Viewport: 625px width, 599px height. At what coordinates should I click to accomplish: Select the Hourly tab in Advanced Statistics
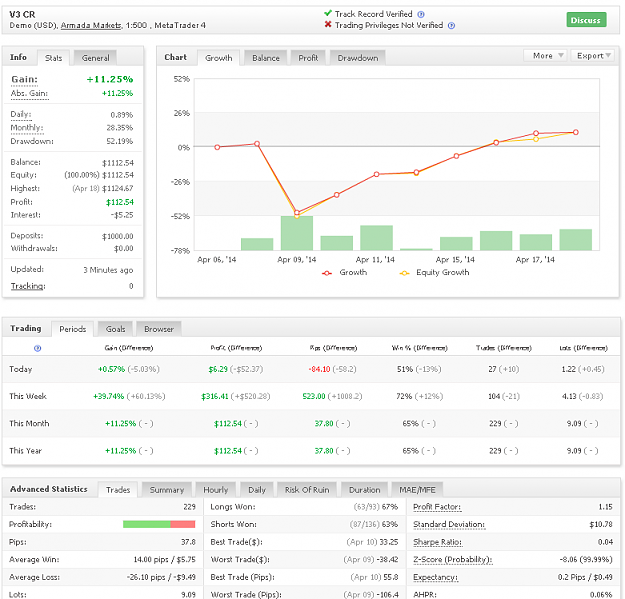pos(216,490)
